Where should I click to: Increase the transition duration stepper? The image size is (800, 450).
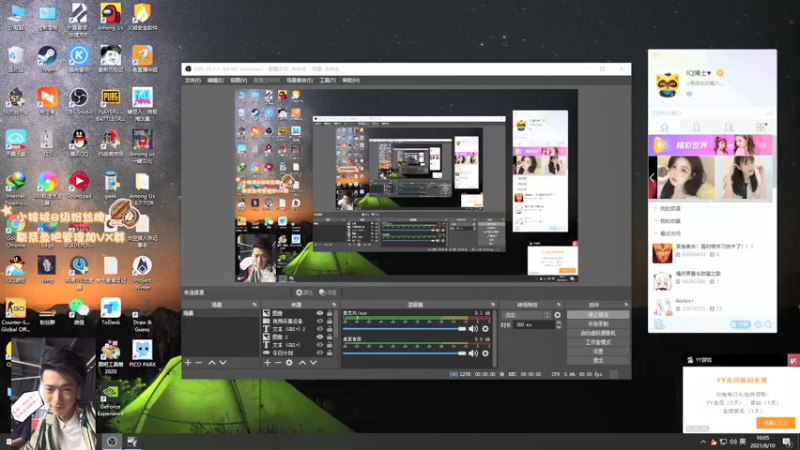click(558, 322)
